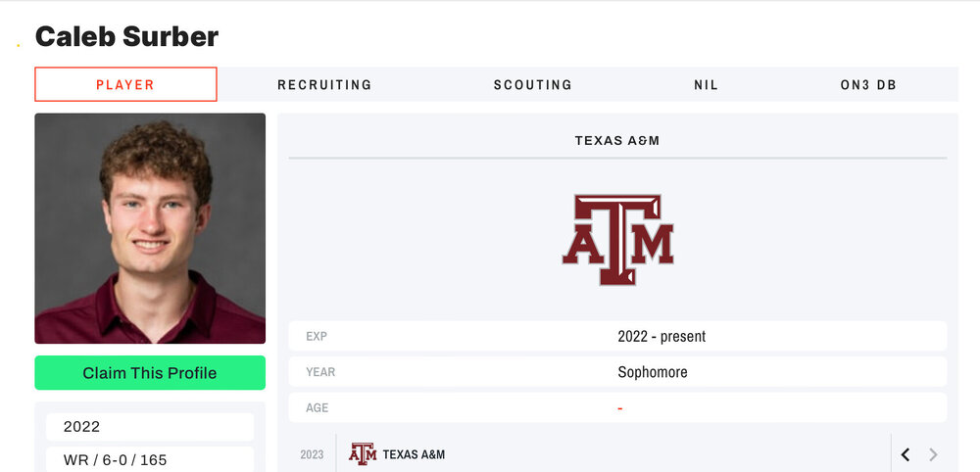The height and width of the screenshot is (472, 980).
Task: Go to the NIL tab
Action: (706, 84)
